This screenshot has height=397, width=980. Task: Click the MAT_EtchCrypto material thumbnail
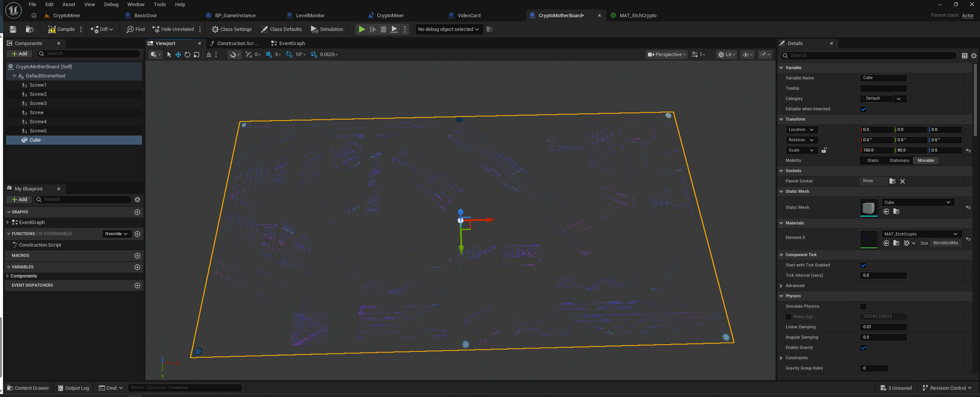(869, 239)
